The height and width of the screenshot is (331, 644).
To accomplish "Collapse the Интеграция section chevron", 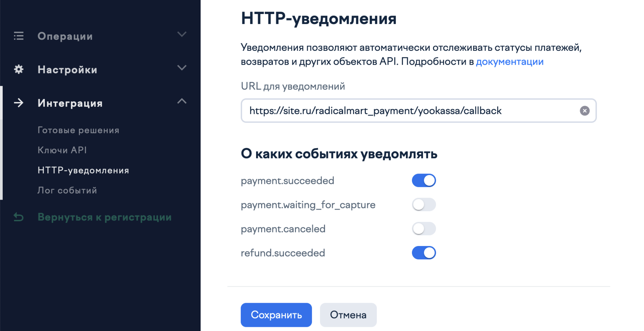I will [182, 101].
